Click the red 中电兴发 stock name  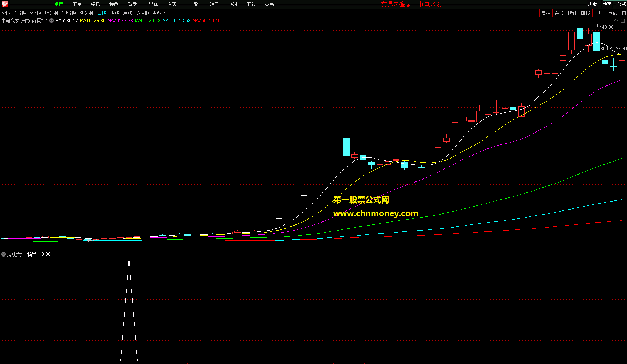point(430,4)
